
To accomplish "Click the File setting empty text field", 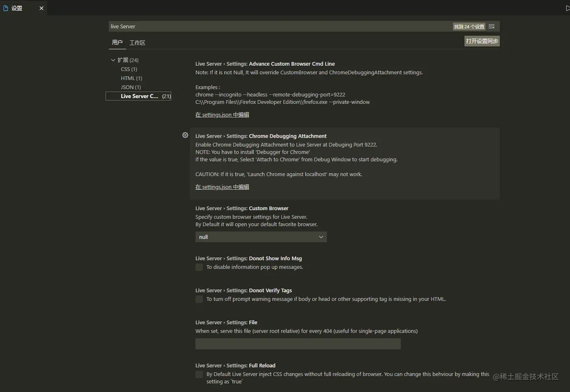I will pos(298,344).
